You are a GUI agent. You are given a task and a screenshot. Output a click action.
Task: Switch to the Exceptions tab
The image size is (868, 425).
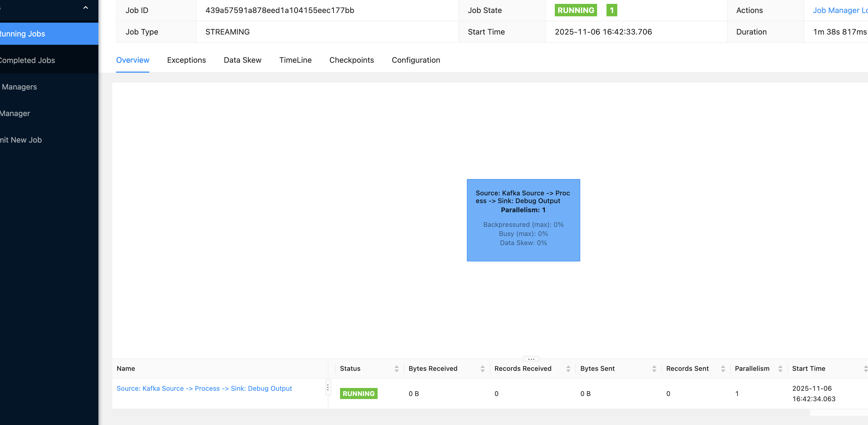[186, 60]
